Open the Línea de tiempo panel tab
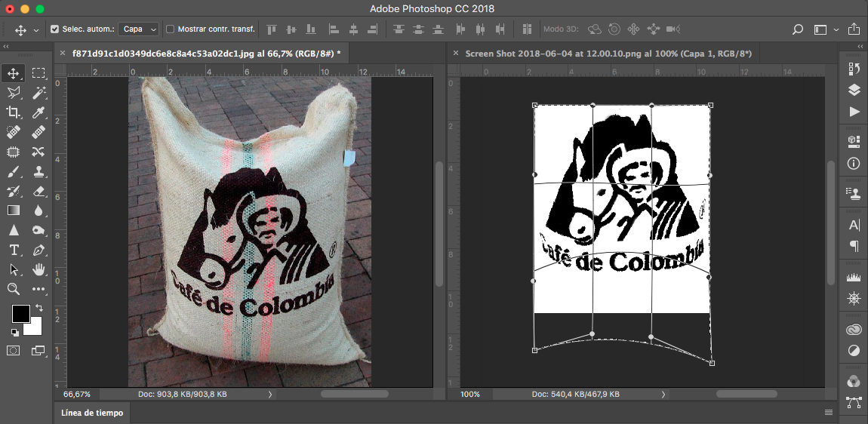 click(x=91, y=413)
